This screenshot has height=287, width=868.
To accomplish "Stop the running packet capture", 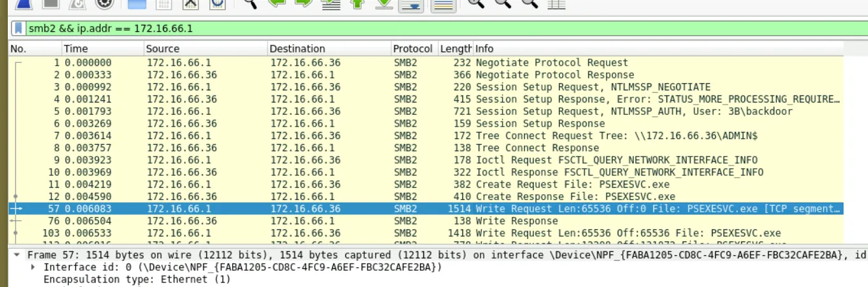I will click(51, 3).
